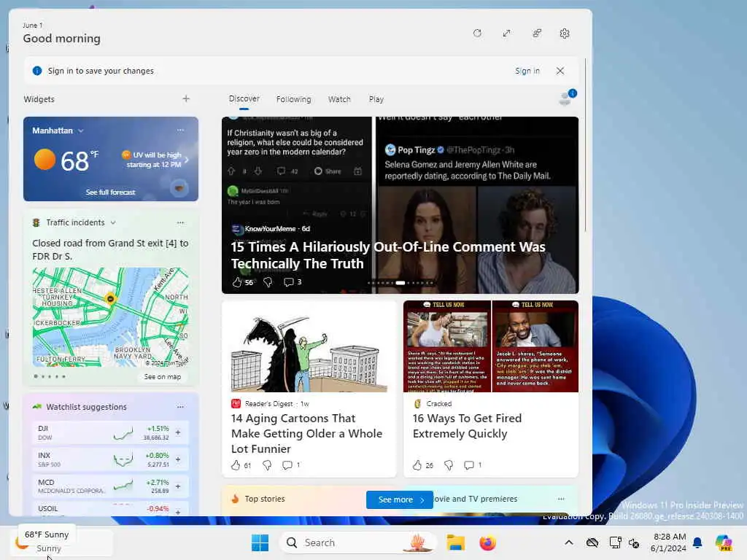This screenshot has width=747, height=560.
Task: Click the taskbar Search box
Action: [359, 542]
